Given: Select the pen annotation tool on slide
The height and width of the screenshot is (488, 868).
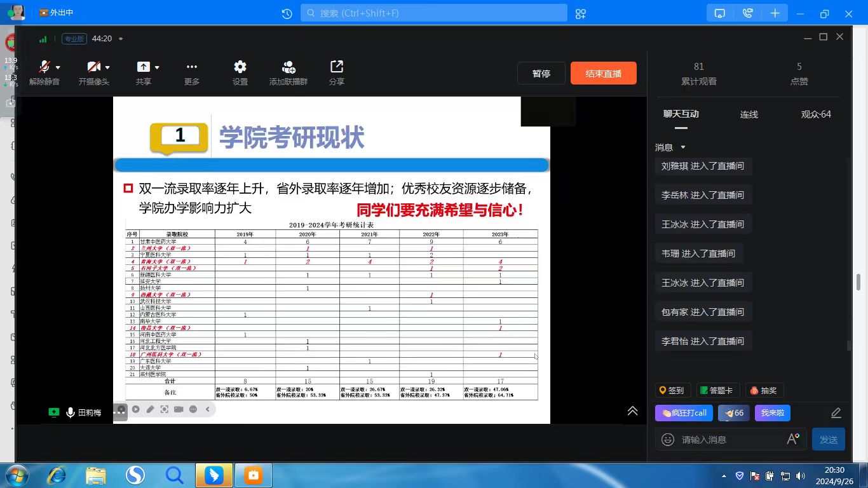Looking at the screenshot, I should pyautogui.click(x=150, y=409).
